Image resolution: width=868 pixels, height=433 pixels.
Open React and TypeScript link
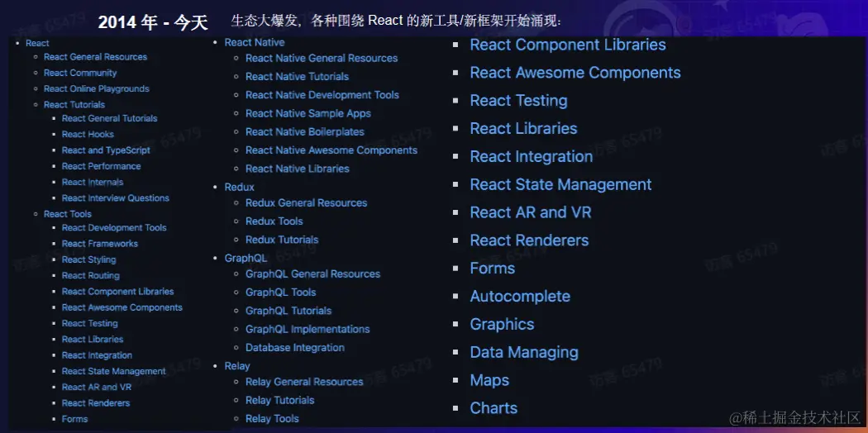106,150
